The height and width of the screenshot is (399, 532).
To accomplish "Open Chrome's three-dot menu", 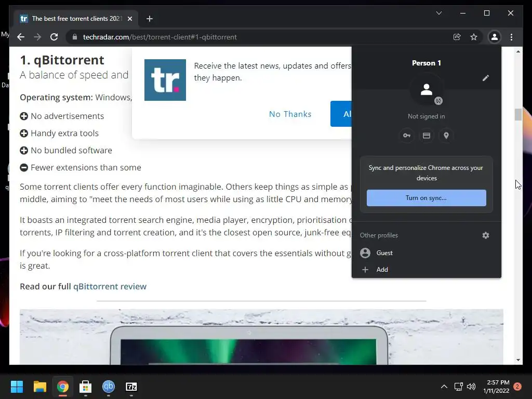I will point(511,37).
